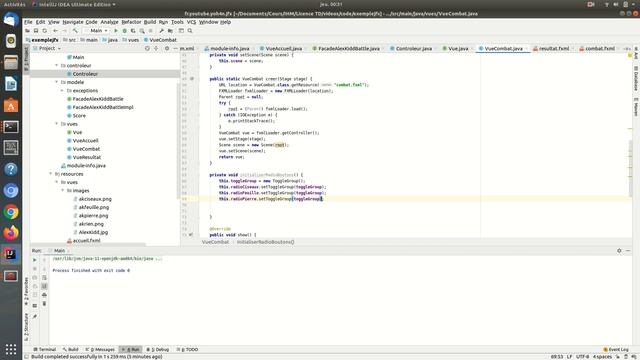Click the print icon in Run panel

(44, 295)
